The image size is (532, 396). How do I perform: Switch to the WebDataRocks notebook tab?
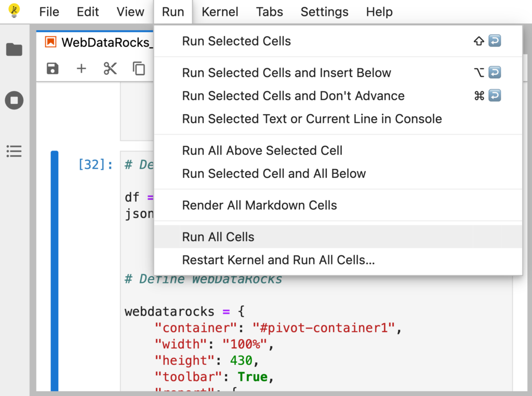pos(99,43)
